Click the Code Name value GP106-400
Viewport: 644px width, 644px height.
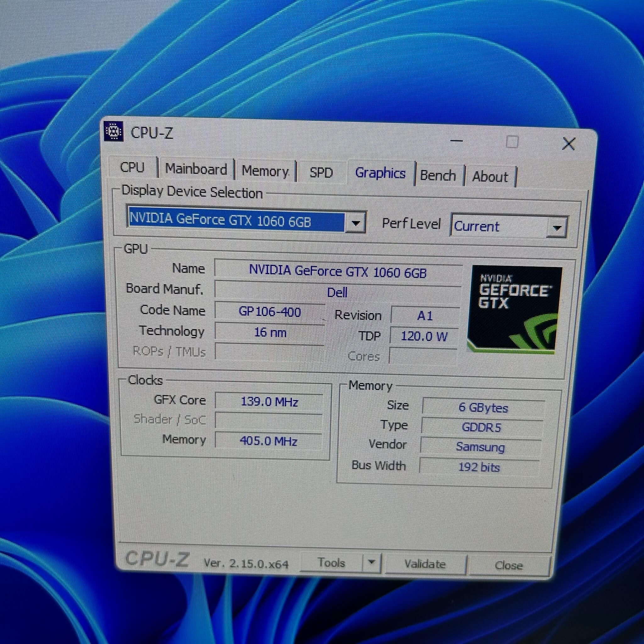coord(270,312)
